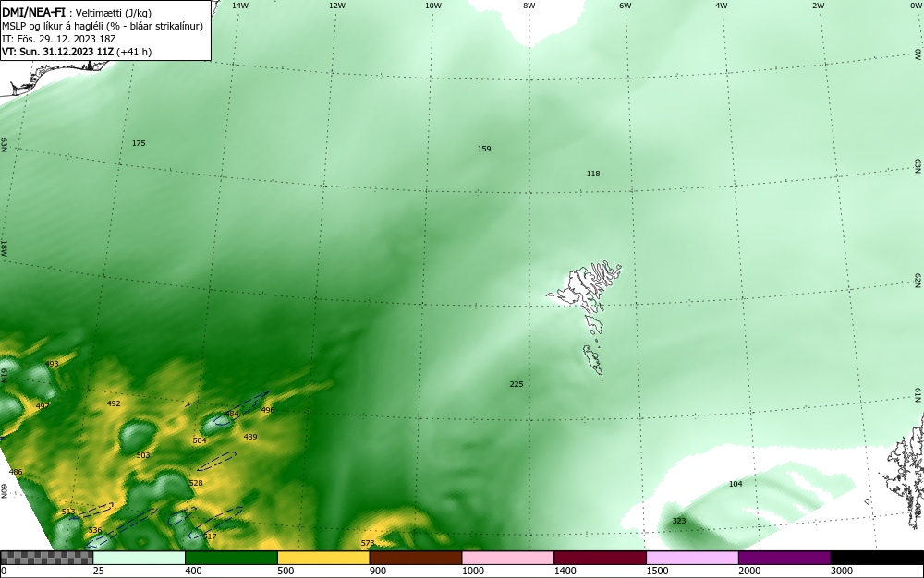Click the legend value 1000
924x578 pixels.
472,571
